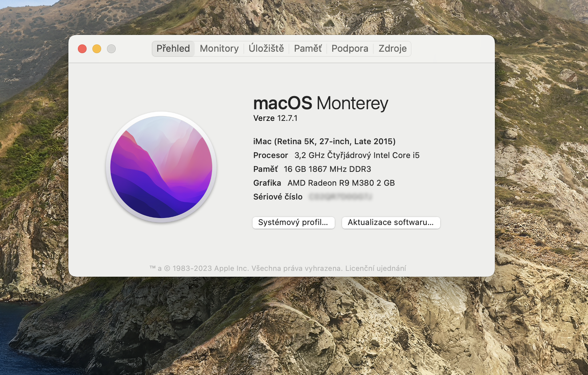
Task: Show the Paměť tab
Action: point(308,48)
